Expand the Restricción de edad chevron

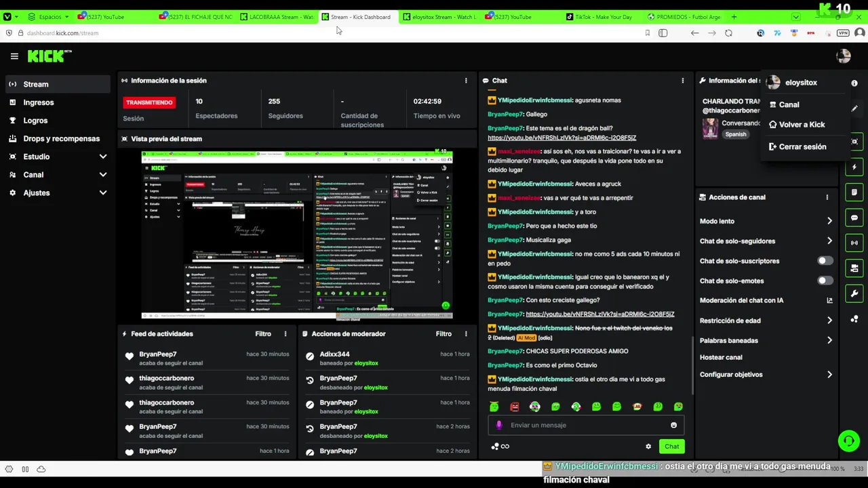coord(829,321)
